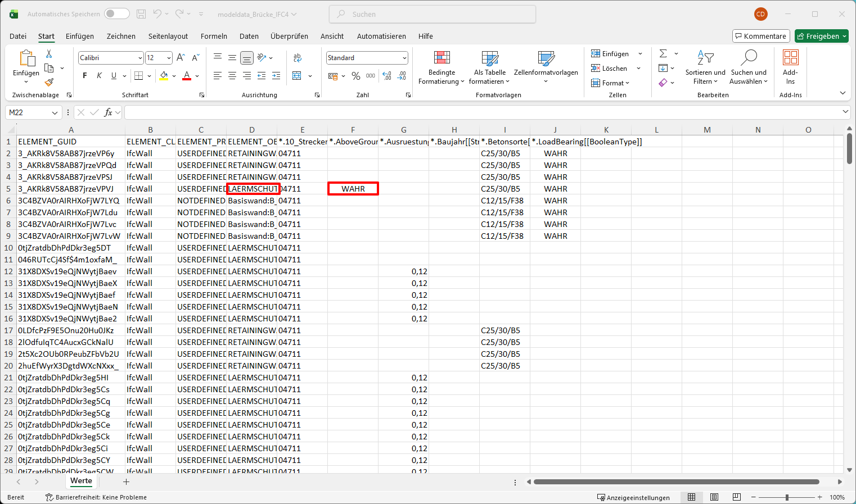The height and width of the screenshot is (504, 856).
Task: Apply bold formatting with F button
Action: 85,76
